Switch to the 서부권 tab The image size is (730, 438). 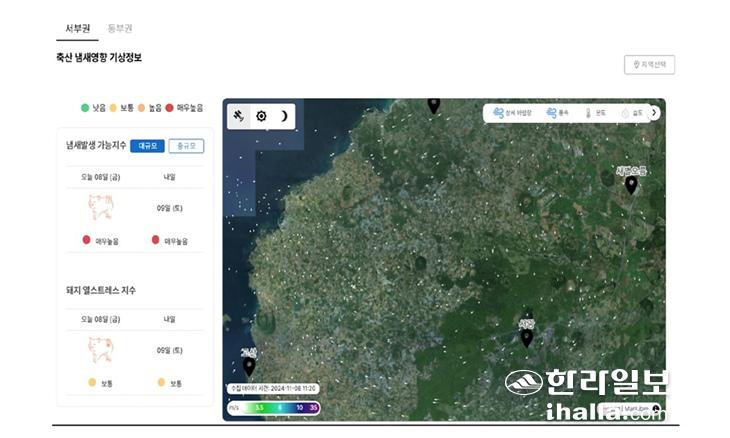[76, 28]
